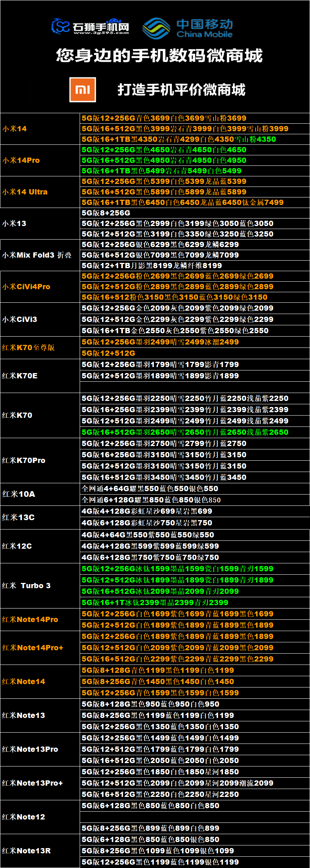310x868 pixels.
Task: Click row '5G版12+256G黑色1199蓝色1199银色1199'
Action: tap(195, 862)
